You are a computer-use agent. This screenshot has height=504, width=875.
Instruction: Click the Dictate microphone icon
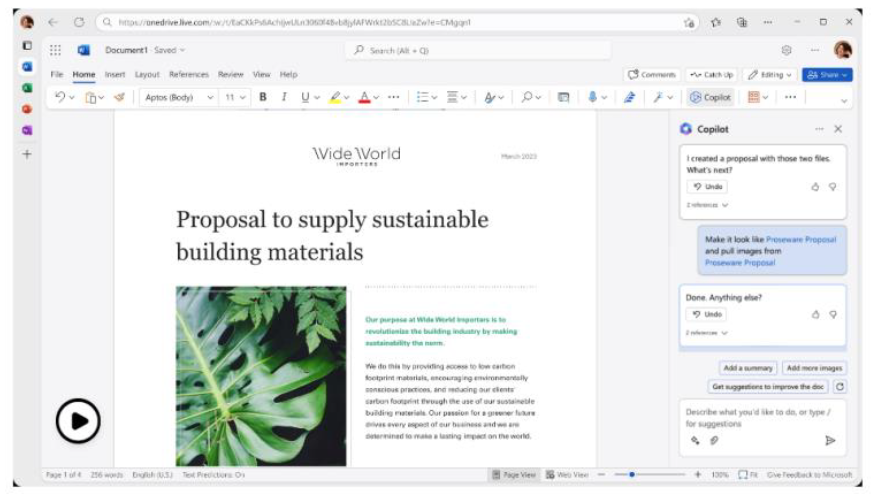click(x=592, y=97)
